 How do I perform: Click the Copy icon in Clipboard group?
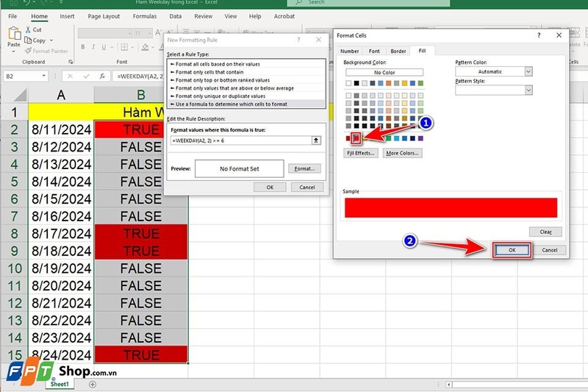pyautogui.click(x=28, y=40)
